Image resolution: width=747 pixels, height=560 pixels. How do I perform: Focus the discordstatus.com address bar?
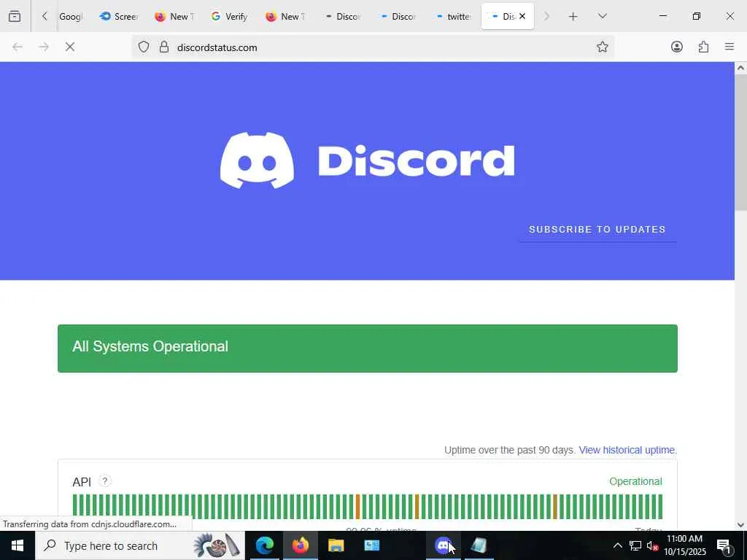[x=371, y=47]
